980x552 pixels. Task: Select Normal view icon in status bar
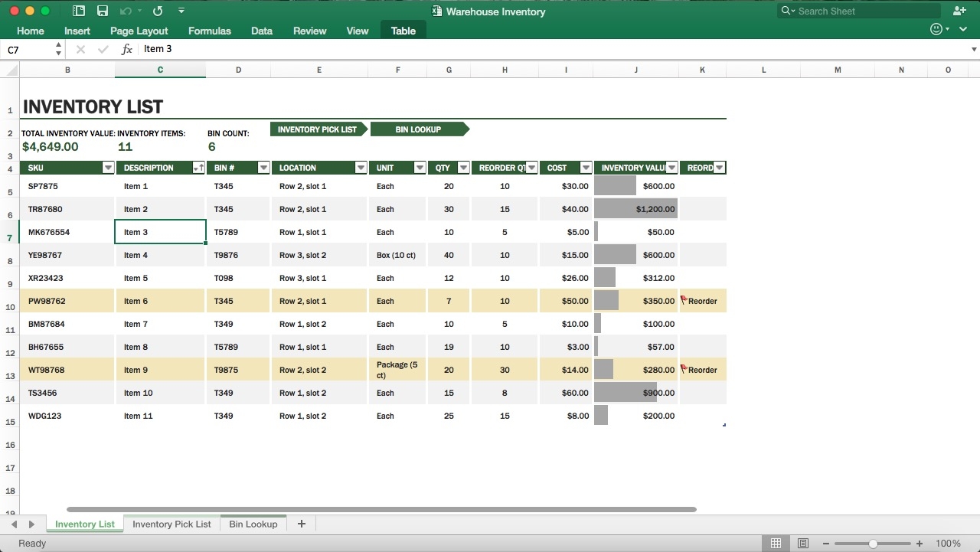pyautogui.click(x=776, y=542)
